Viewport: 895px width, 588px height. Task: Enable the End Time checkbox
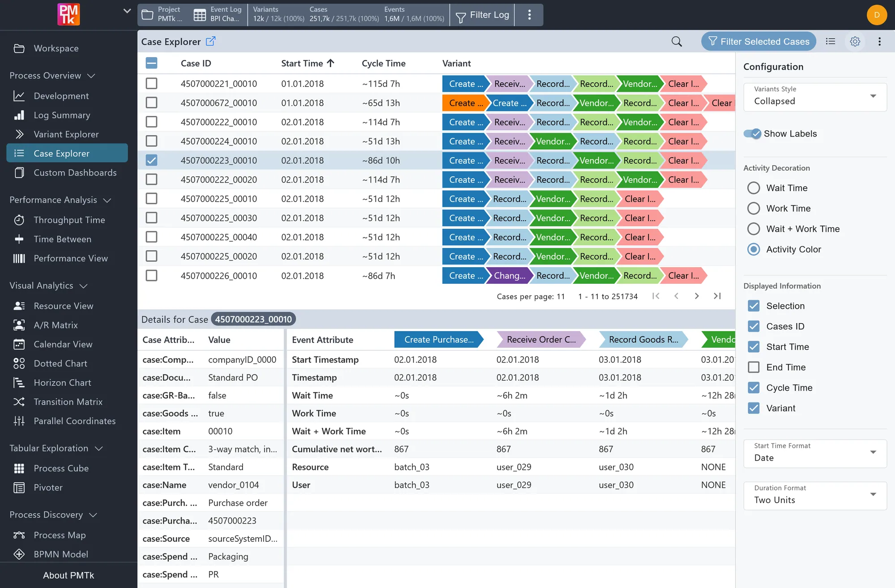pos(754,367)
